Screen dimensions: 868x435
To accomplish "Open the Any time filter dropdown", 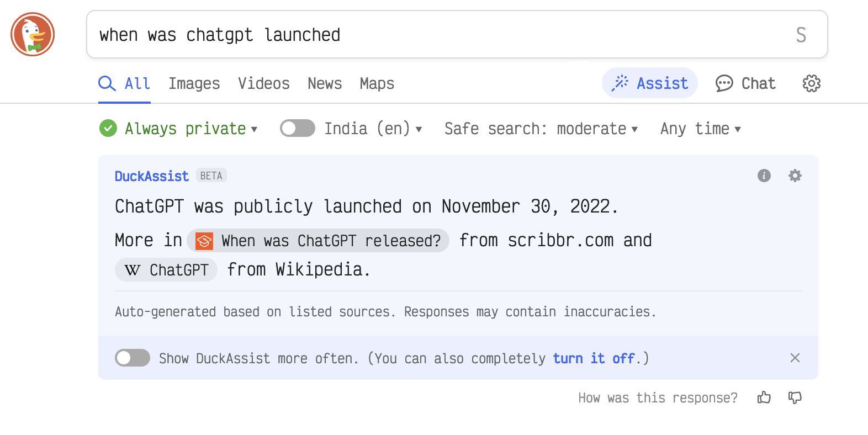I will [701, 129].
